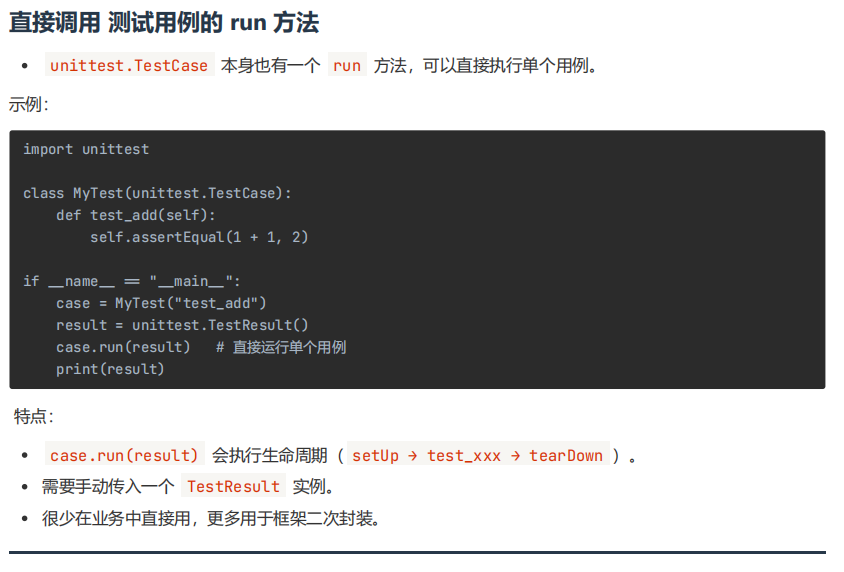This screenshot has height=572, width=844.
Task: Click the bullet '很少在业务中直接用,更多用于框架二次封装。'
Action: (213, 518)
